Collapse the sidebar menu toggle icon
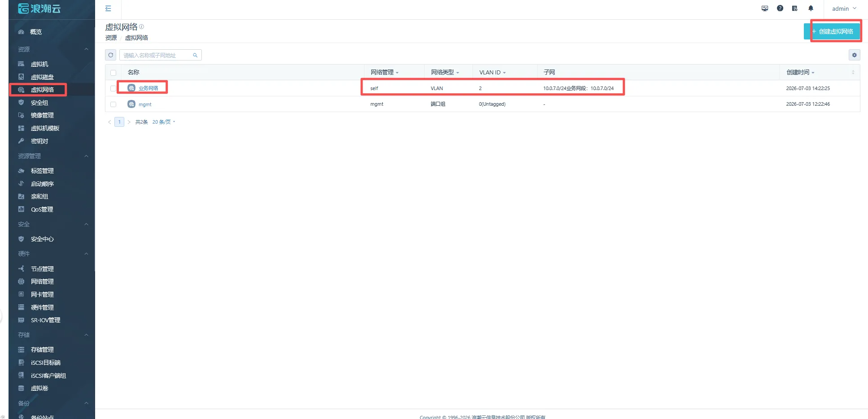The image size is (868, 419). click(x=108, y=9)
